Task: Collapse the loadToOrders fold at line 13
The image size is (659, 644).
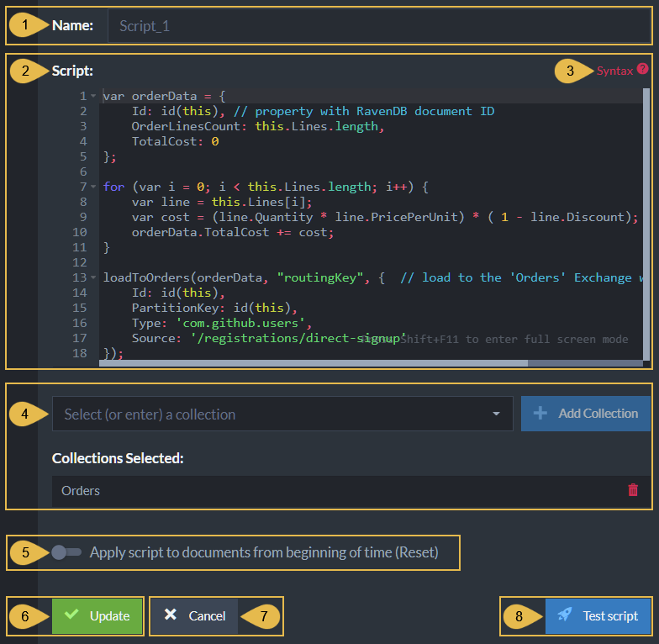Action: pyautogui.click(x=93, y=277)
